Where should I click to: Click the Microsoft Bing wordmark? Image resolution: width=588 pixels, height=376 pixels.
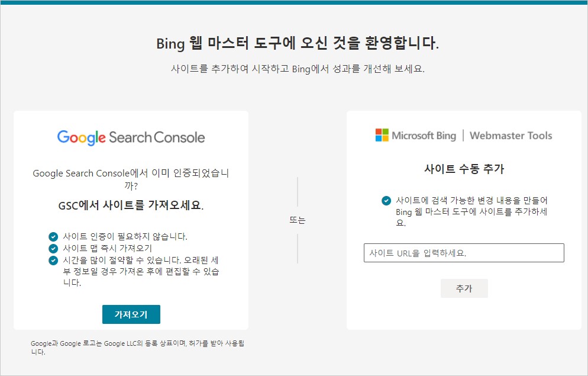coord(424,136)
